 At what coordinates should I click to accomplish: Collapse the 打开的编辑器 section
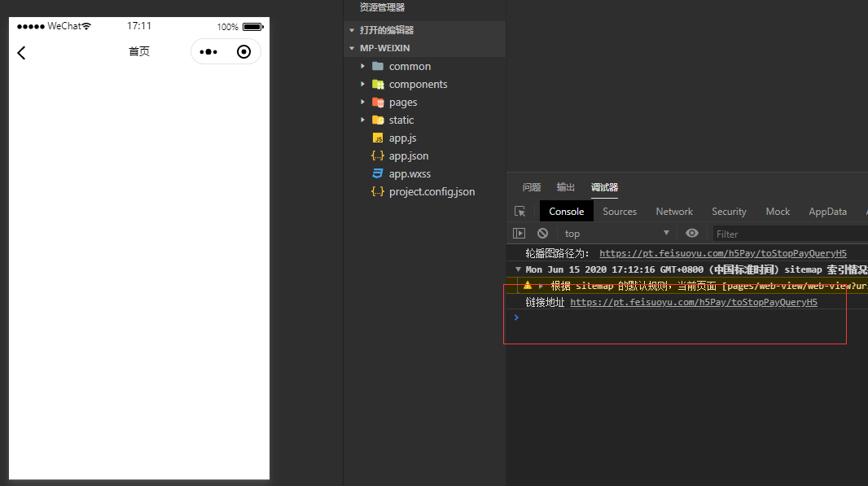(352, 30)
